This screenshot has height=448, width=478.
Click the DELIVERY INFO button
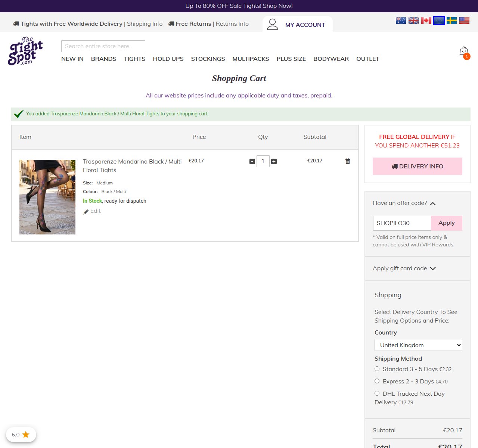tap(418, 167)
